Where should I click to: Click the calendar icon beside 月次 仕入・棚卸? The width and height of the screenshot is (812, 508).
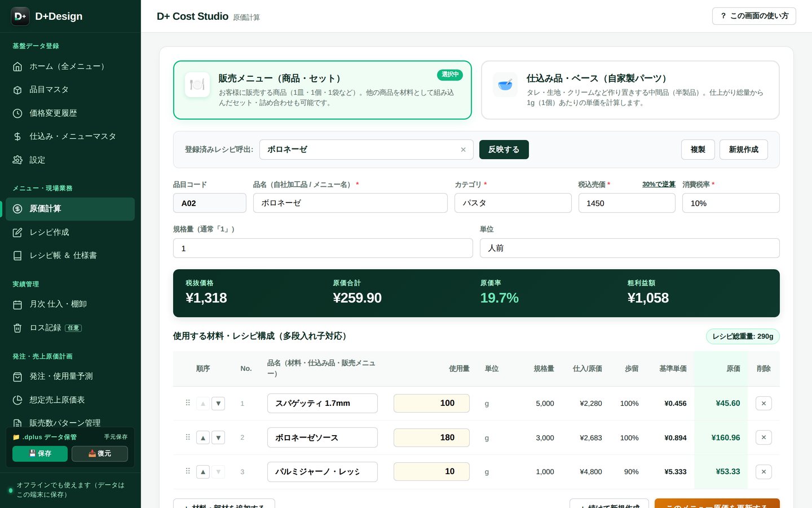tap(17, 305)
